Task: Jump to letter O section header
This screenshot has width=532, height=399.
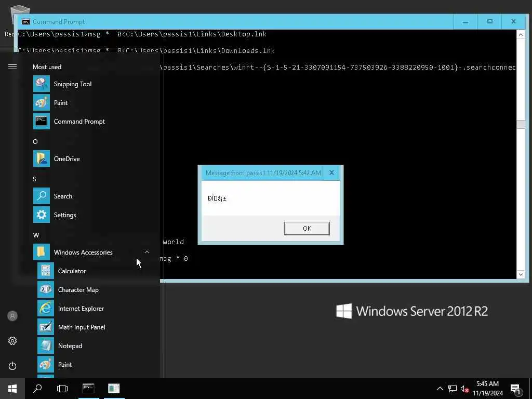Action: 35,141
